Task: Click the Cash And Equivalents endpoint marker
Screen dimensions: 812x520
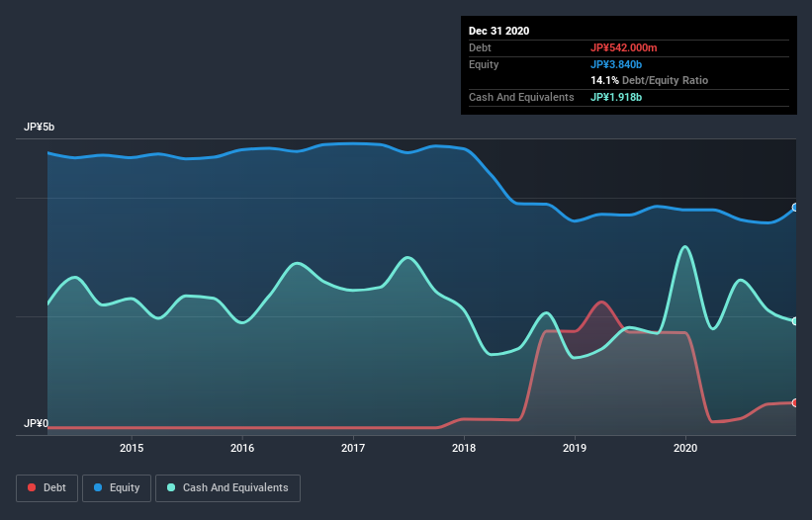Action: (795, 321)
